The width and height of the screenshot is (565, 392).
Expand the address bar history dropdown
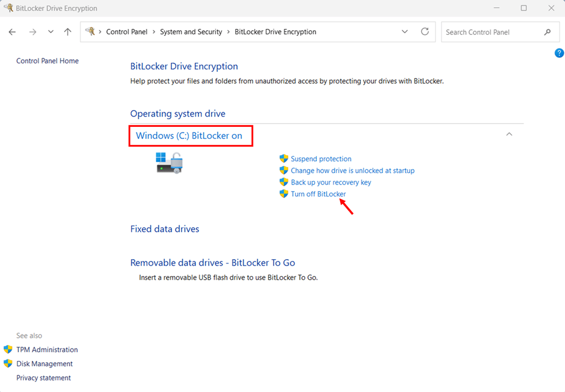tap(404, 32)
